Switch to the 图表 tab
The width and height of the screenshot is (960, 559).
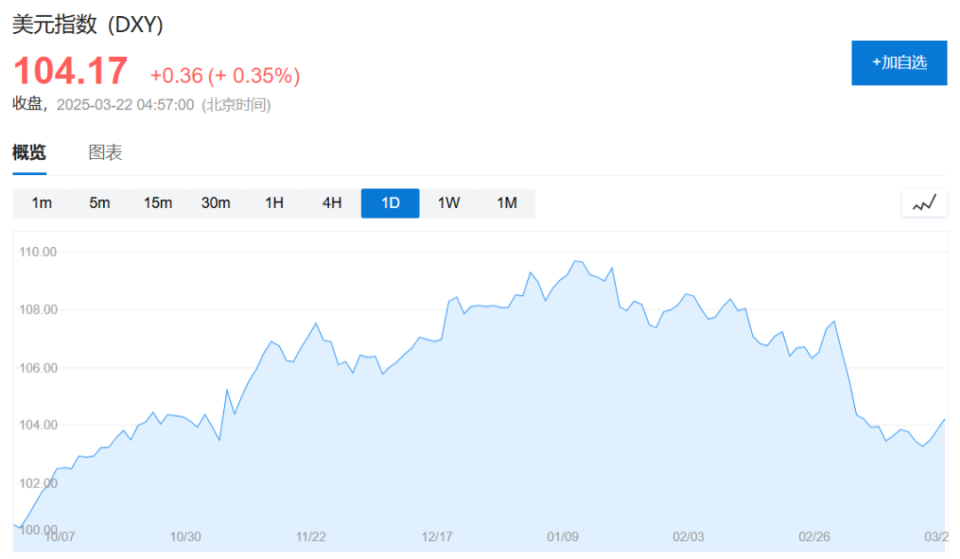coord(105,152)
